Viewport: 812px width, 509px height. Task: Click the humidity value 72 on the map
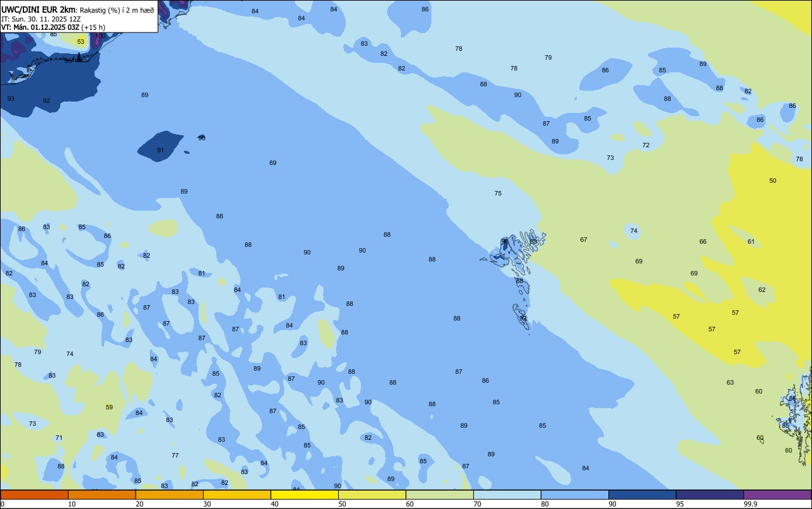[646, 145]
